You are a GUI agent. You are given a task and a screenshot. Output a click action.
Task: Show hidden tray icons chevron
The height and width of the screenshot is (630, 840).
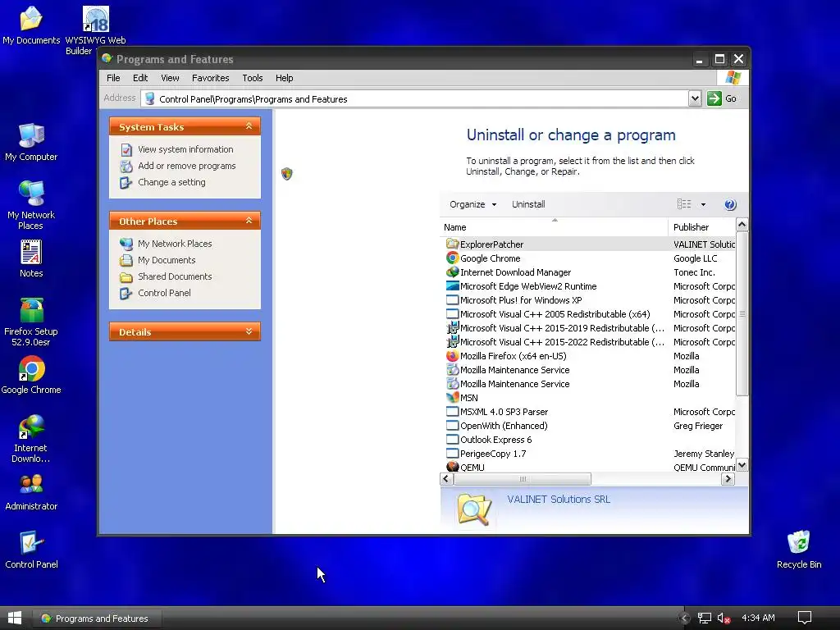tap(684, 619)
